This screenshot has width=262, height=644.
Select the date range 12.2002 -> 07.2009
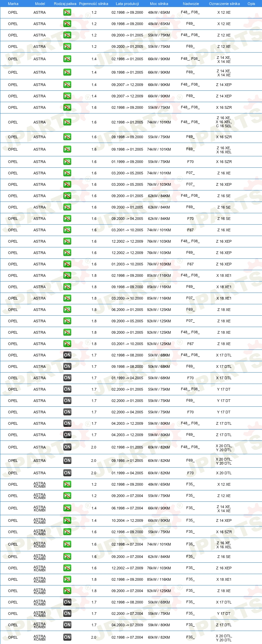click(x=127, y=568)
